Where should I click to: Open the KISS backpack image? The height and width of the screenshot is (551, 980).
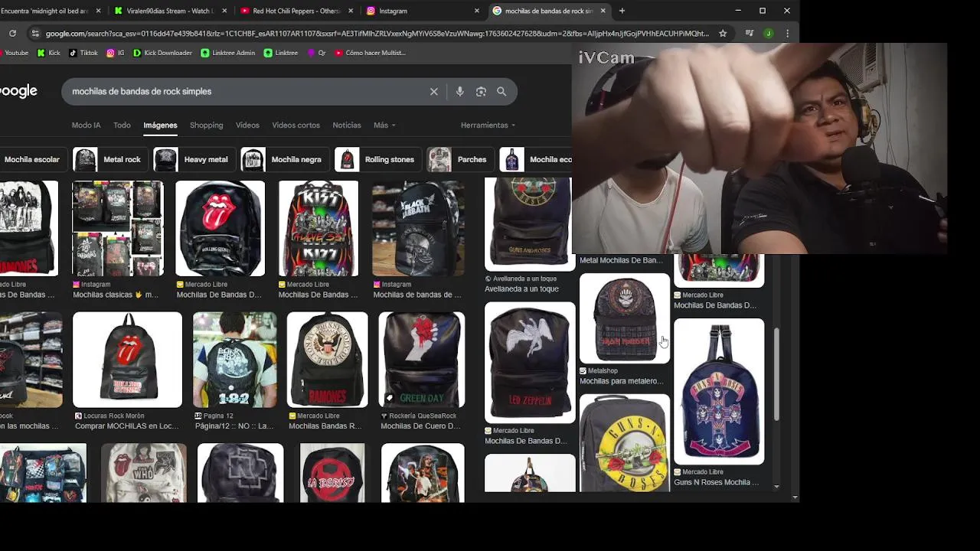[318, 228]
